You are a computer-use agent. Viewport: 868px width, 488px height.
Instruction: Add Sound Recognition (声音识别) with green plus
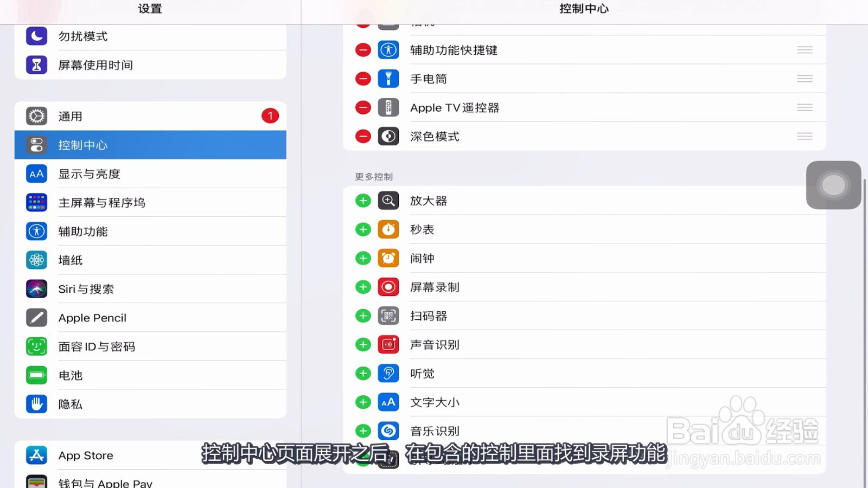coord(363,344)
